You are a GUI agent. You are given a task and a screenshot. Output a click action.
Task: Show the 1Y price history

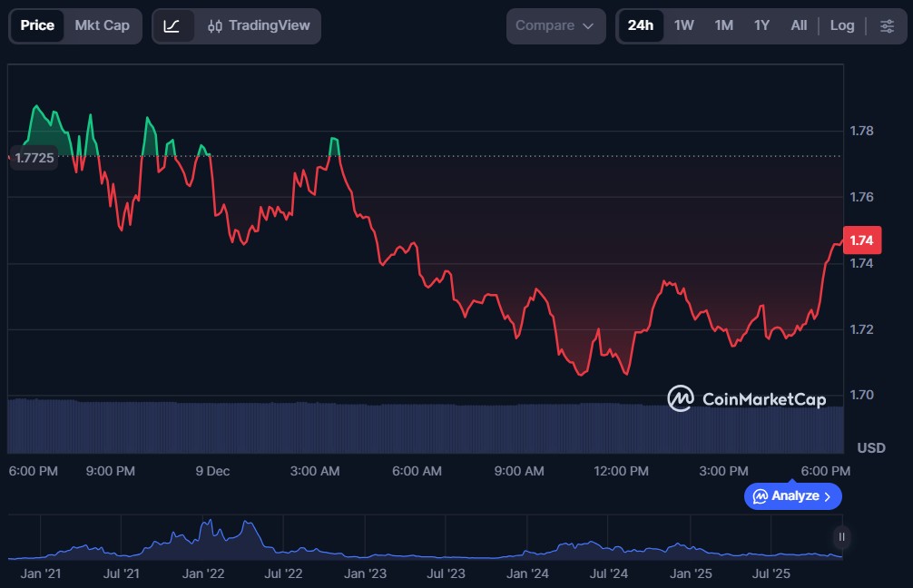[761, 25]
